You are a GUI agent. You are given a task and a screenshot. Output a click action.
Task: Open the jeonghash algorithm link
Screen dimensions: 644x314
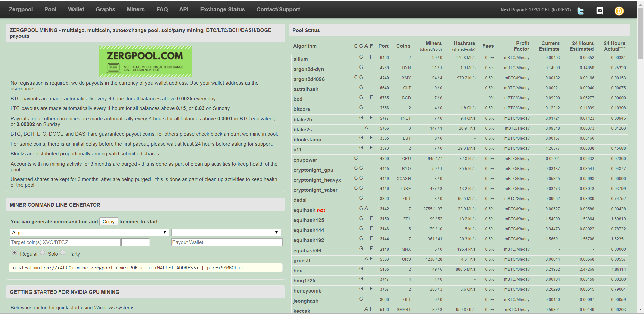coord(306,301)
